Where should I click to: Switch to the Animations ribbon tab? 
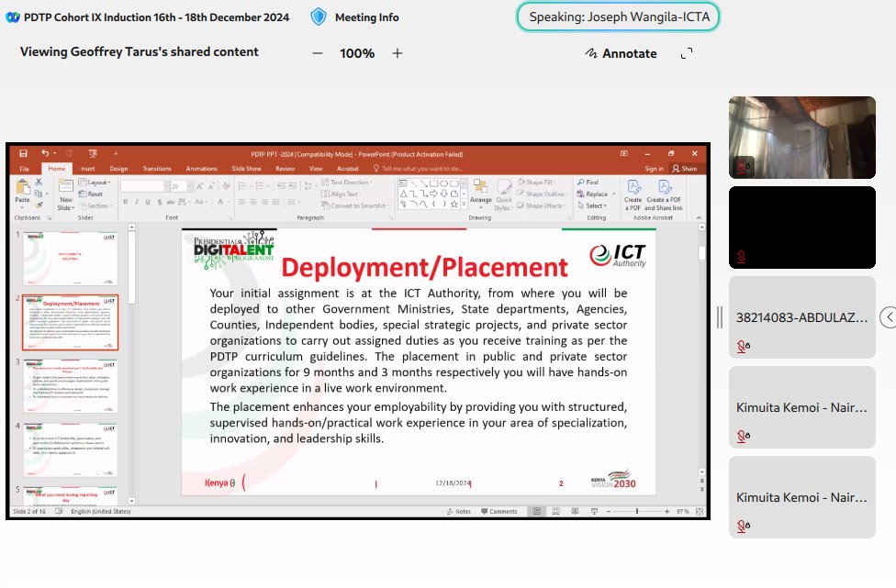point(201,169)
